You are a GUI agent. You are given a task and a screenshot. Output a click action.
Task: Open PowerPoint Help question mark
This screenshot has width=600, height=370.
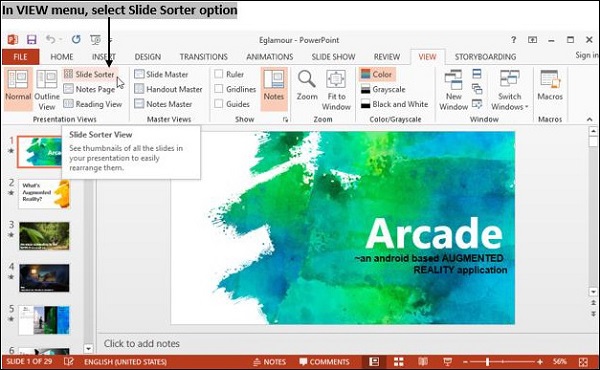(514, 39)
